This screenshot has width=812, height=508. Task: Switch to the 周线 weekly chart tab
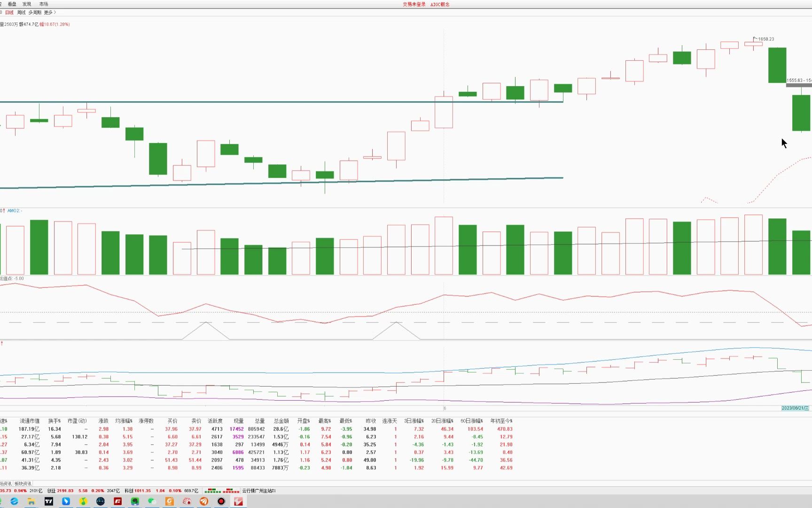coord(22,12)
